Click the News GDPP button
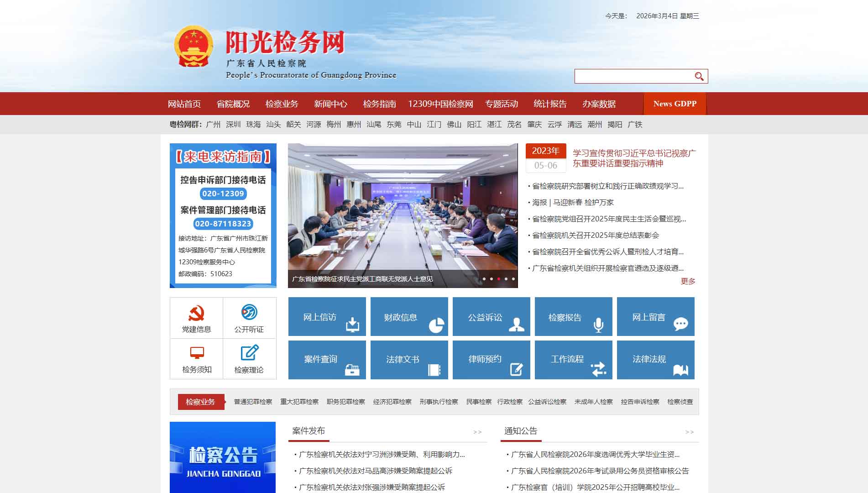 (x=675, y=104)
